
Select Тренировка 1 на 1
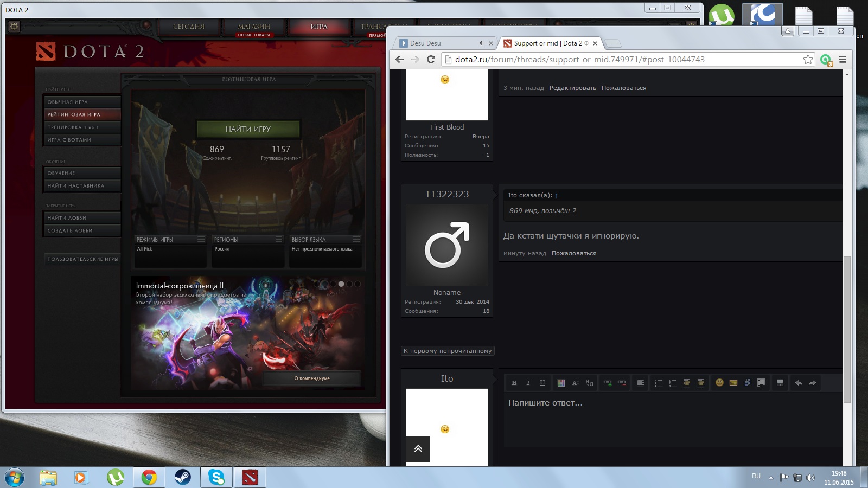click(x=82, y=127)
